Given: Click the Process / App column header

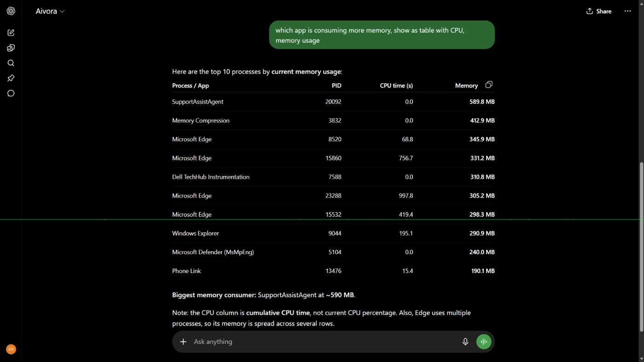Looking at the screenshot, I should tap(191, 86).
